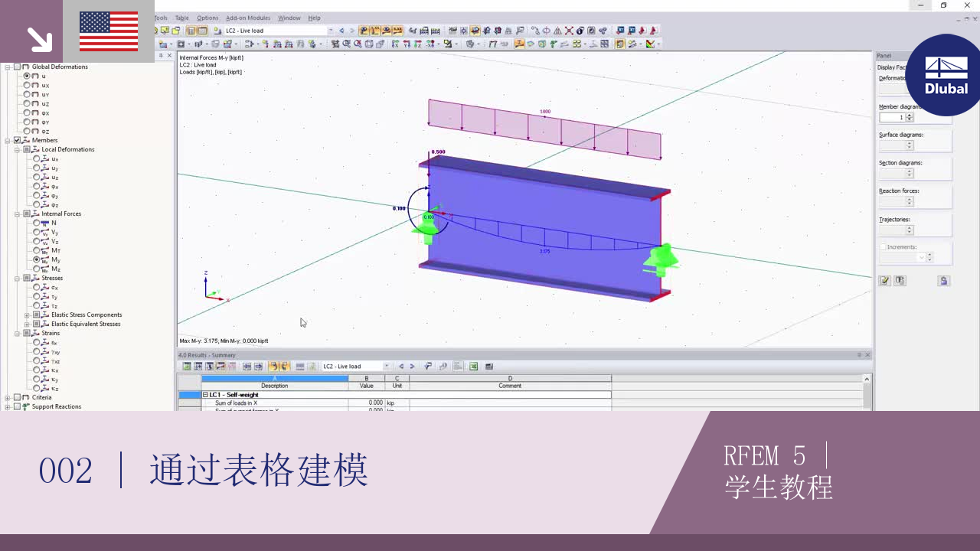Click the second icon at Panel bottom left
Screen dimensions: 980x551
[900, 281]
